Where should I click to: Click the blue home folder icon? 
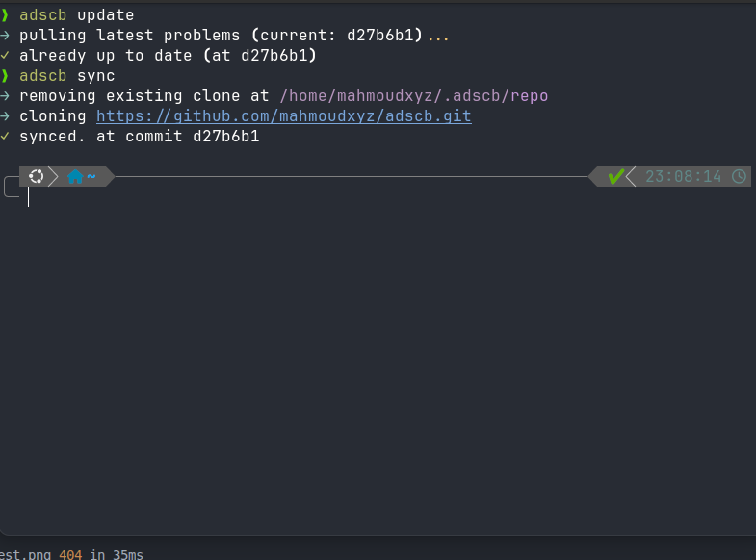pos(75,177)
